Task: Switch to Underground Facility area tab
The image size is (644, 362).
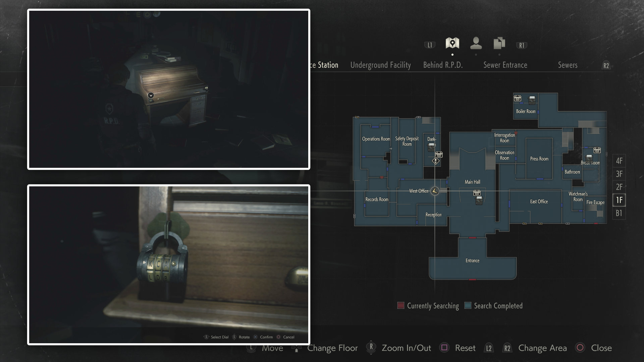Action: tap(380, 65)
